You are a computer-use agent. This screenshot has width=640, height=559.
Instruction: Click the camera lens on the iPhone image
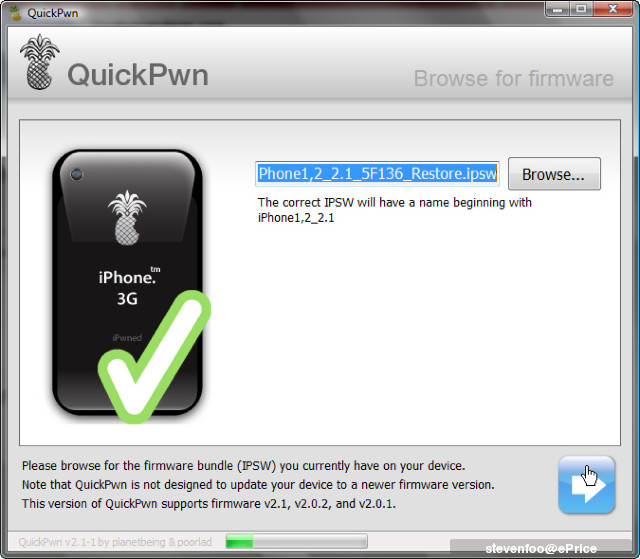click(x=76, y=175)
